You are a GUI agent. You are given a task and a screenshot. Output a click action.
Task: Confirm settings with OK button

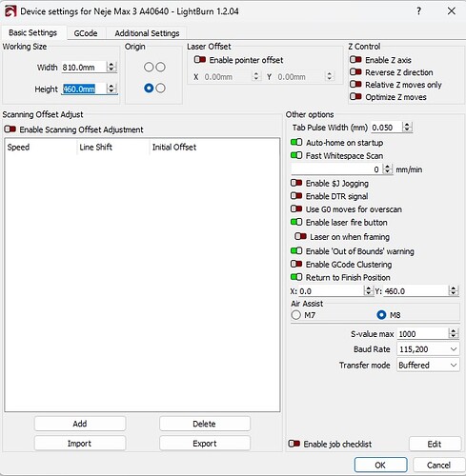(x=380, y=465)
